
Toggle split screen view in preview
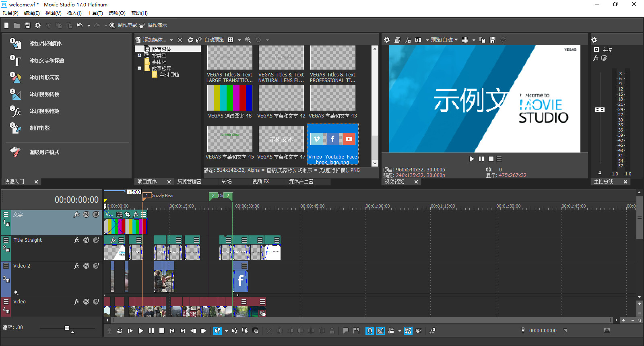(418, 40)
